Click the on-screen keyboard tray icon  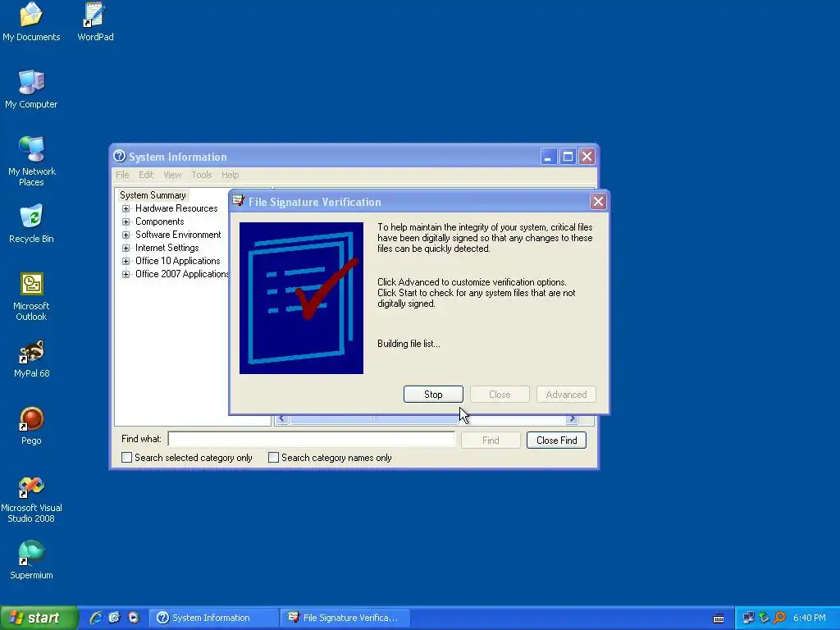719,619
